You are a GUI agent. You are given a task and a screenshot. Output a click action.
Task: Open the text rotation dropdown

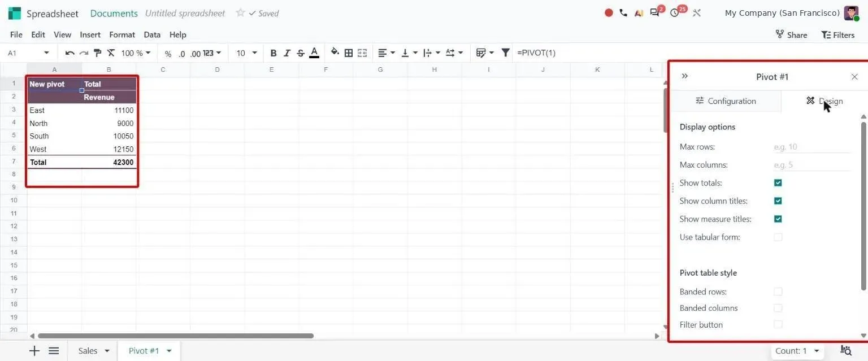coord(454,53)
